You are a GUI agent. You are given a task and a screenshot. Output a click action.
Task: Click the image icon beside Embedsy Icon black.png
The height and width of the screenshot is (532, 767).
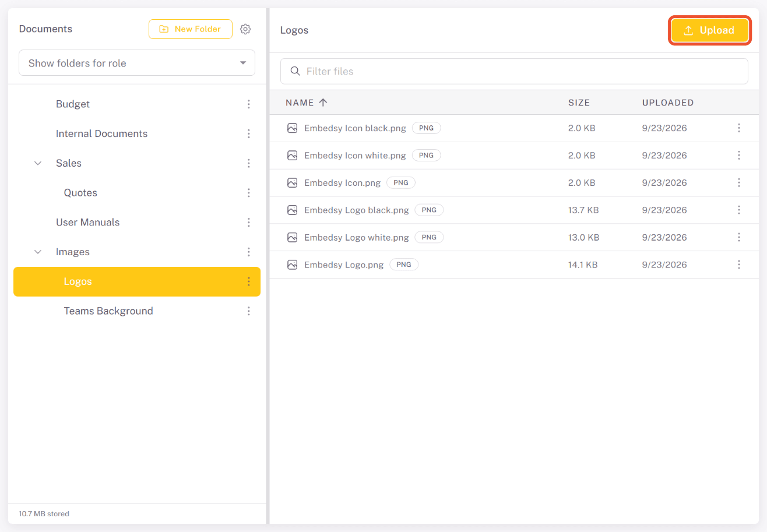point(293,128)
